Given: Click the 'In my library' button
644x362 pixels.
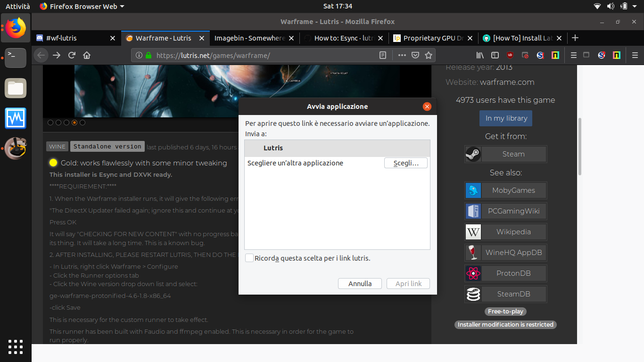Looking at the screenshot, I should (506, 118).
